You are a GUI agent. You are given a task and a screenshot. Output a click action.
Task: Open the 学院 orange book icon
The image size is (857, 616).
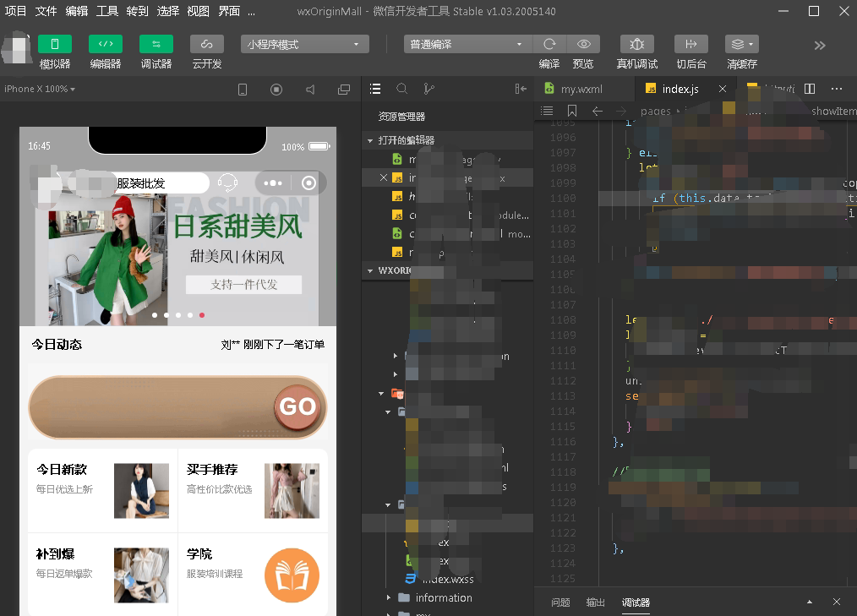click(292, 575)
